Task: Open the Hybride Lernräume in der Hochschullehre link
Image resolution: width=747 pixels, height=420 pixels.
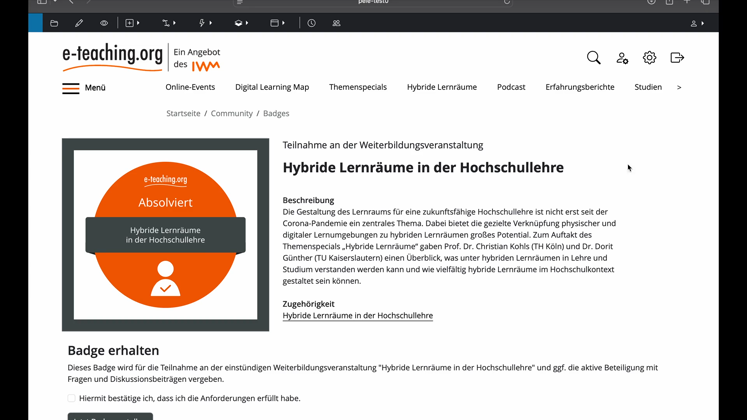Action: (x=357, y=316)
